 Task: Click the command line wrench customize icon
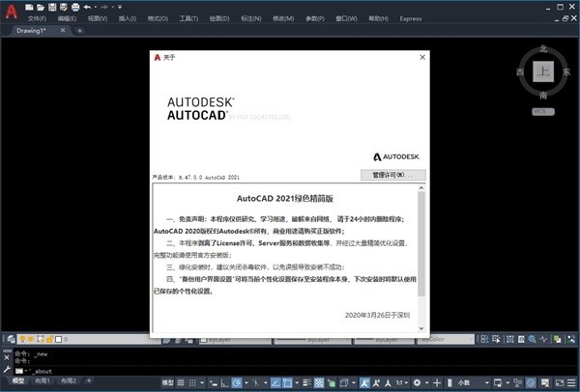(8, 370)
